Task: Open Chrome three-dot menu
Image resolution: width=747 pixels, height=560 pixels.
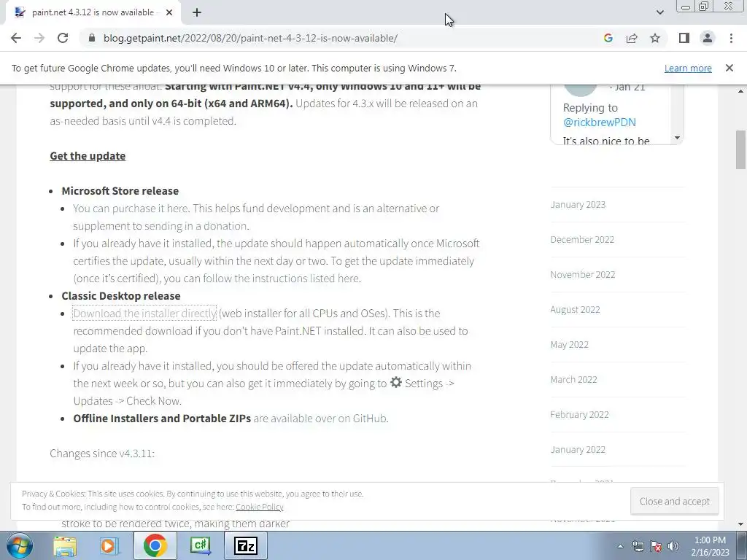Action: pos(731,38)
